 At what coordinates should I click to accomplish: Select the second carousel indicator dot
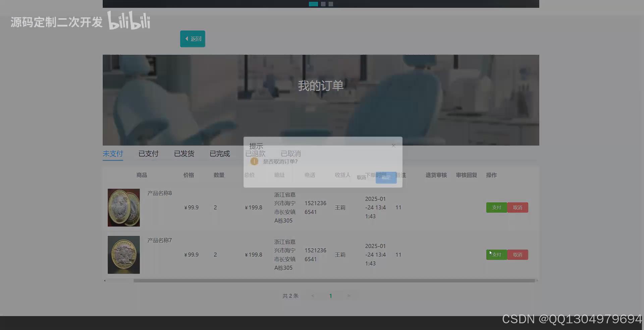click(x=323, y=4)
